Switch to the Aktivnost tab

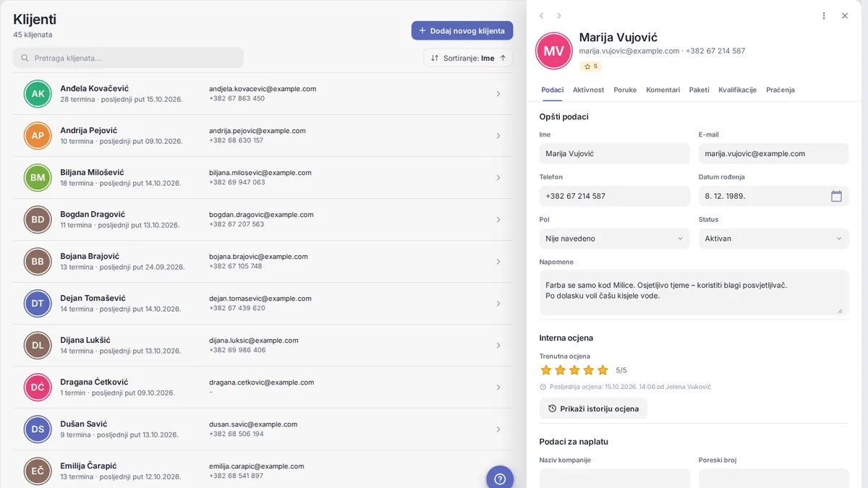coord(589,90)
